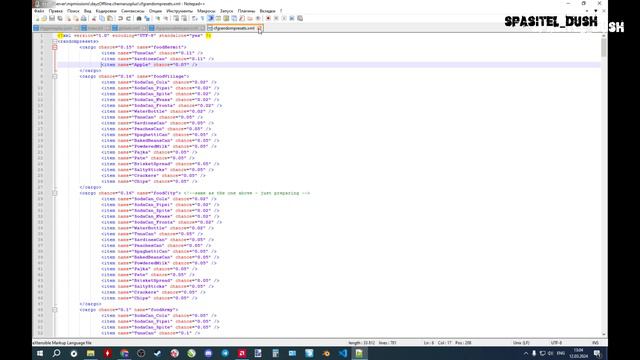Click the Zoom In toolbar icon
This screenshot has height=360, width=640.
159,18
